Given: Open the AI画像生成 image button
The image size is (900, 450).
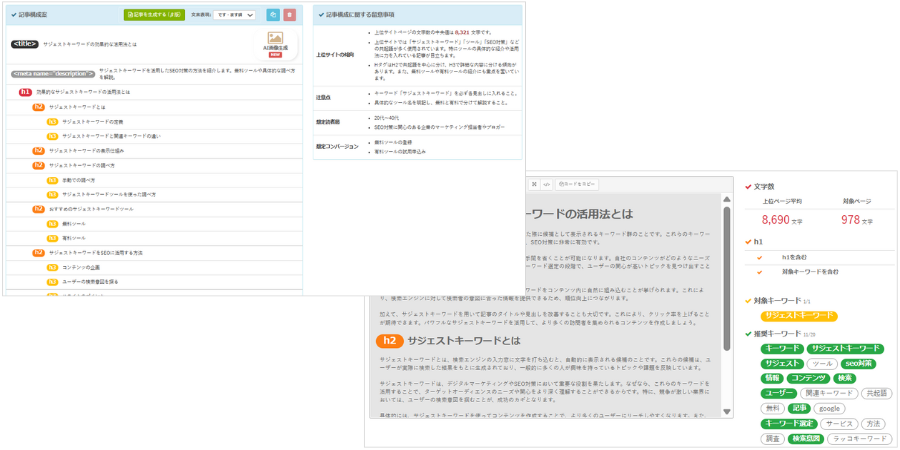Looking at the screenshot, I should click(x=276, y=44).
